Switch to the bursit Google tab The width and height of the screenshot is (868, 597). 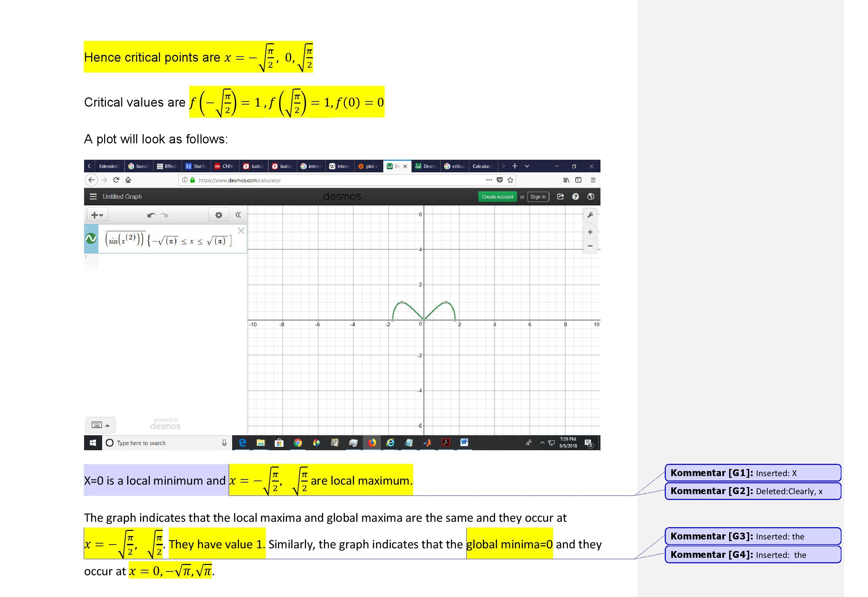[139, 166]
